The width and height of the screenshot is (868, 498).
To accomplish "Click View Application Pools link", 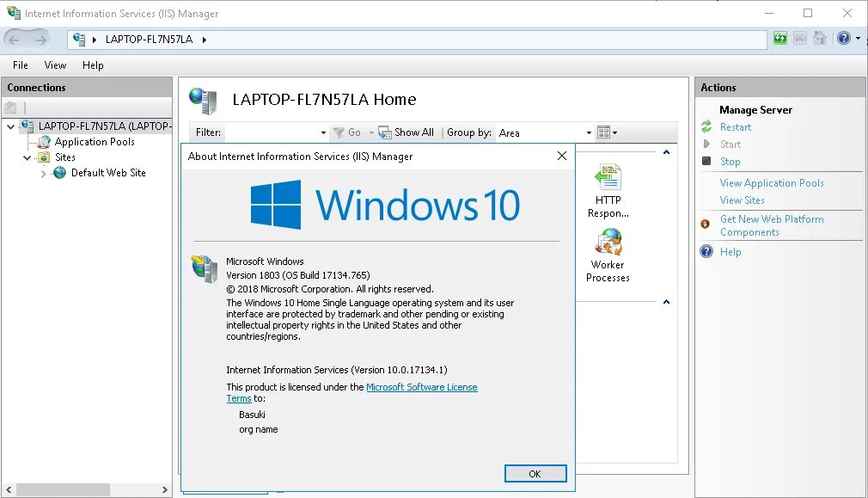I will [x=772, y=183].
